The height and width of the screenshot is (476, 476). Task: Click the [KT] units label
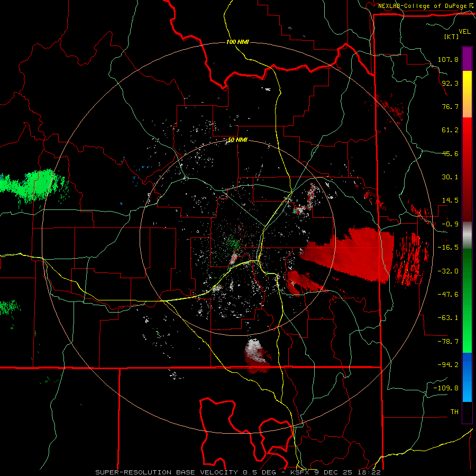(452, 36)
